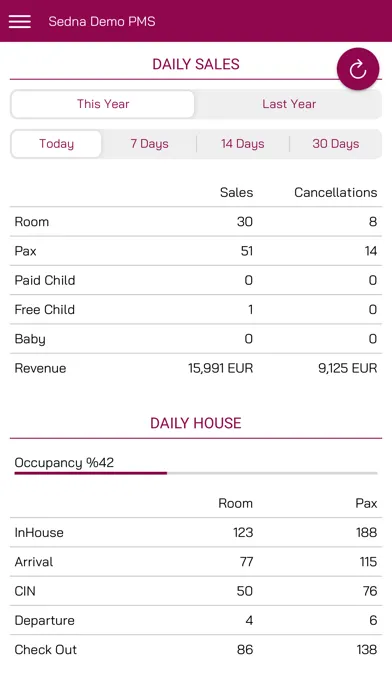Select the Today period tab

click(56, 144)
